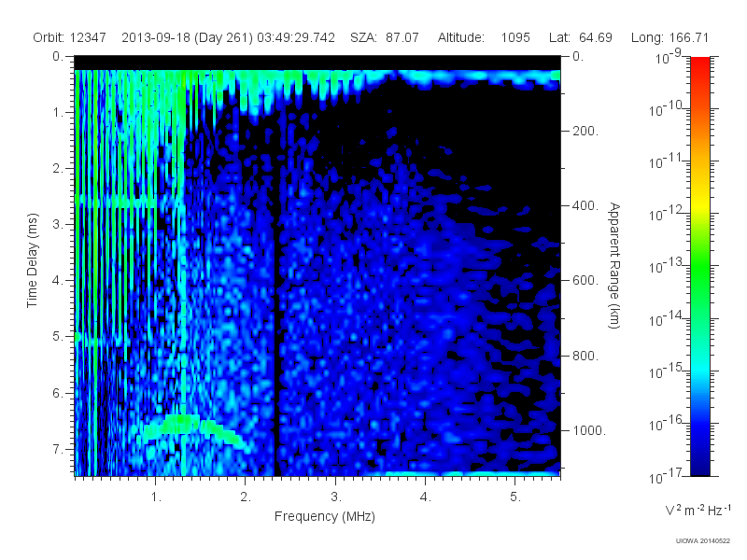This screenshot has height=560, width=747.
Task: Click the Frequency (MHz) axis label
Action: tap(325, 516)
